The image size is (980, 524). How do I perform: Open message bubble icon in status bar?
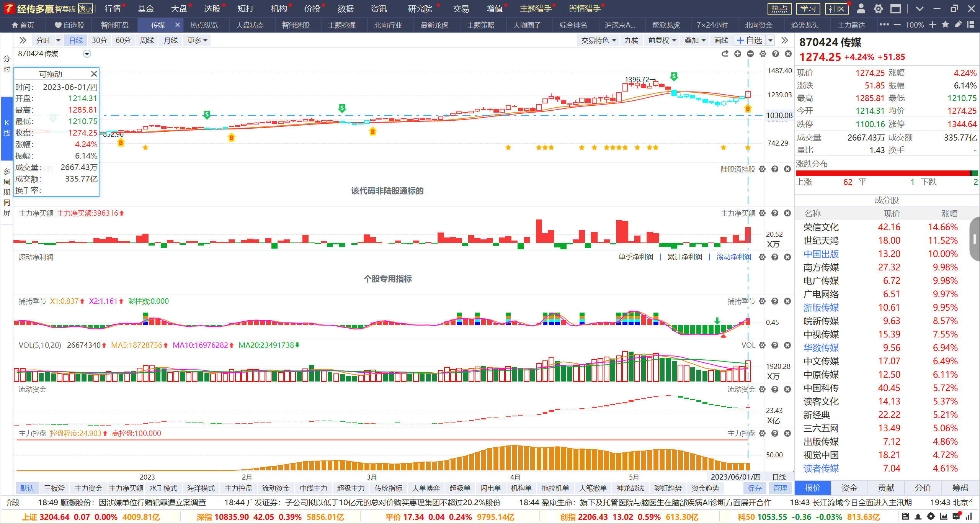(956, 516)
